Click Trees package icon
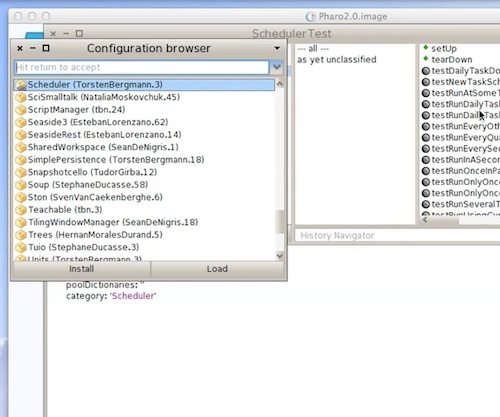 tap(21, 235)
